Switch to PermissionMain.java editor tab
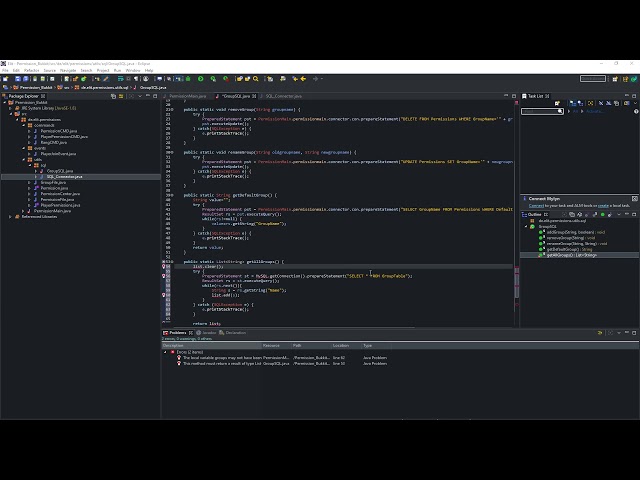640x480 pixels. point(187,96)
